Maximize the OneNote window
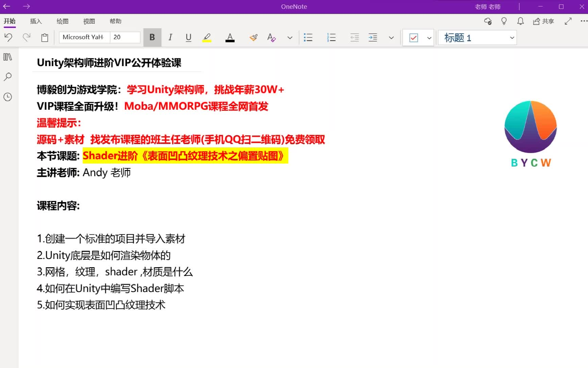Screen dimensions: 588x368 click(x=561, y=6)
